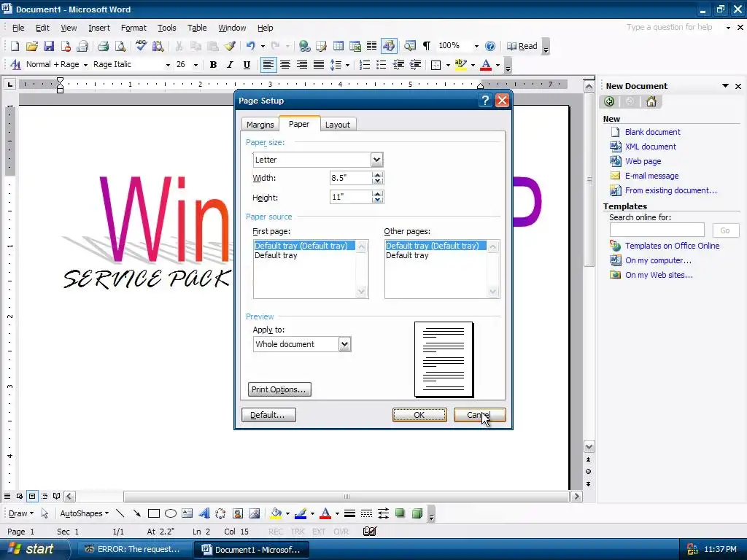Click the Format Painter brush icon
Image resolution: width=747 pixels, height=560 pixels.
pos(230,46)
